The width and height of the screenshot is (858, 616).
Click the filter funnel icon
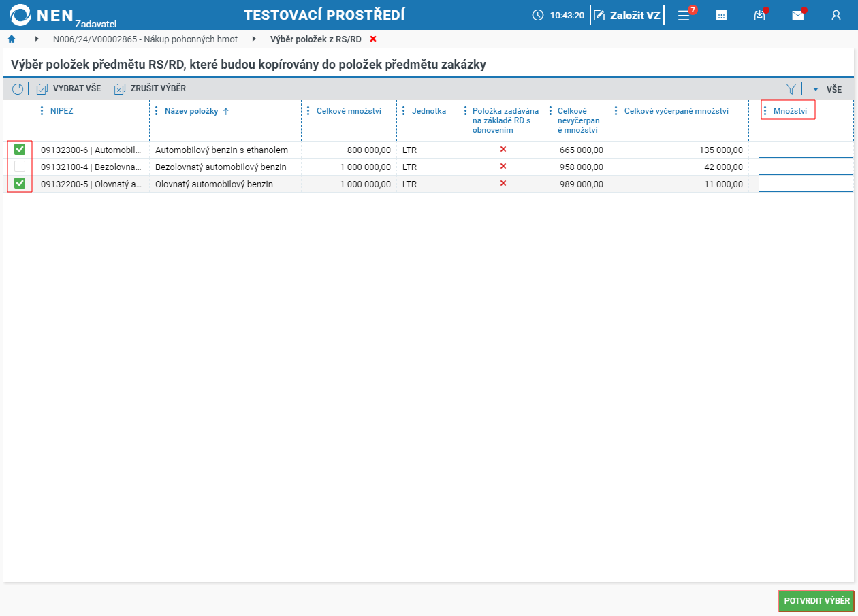coord(791,88)
